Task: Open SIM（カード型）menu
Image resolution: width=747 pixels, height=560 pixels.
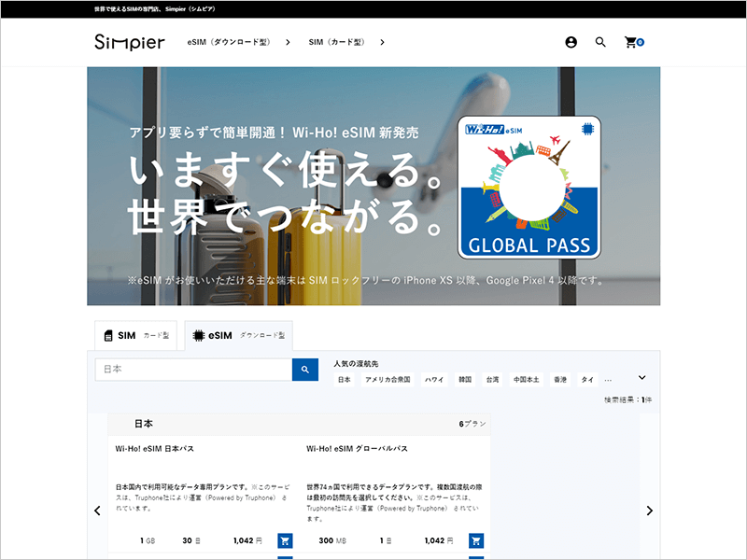Action: [337, 42]
